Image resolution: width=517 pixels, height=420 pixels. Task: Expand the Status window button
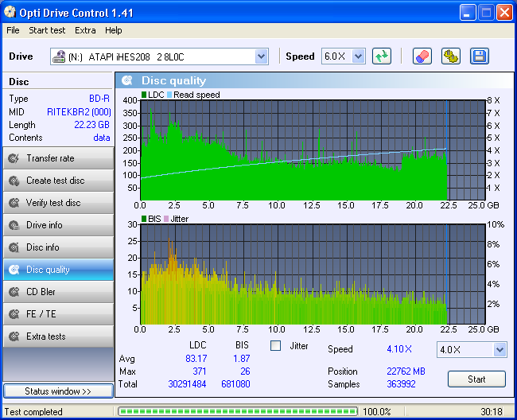(x=58, y=391)
